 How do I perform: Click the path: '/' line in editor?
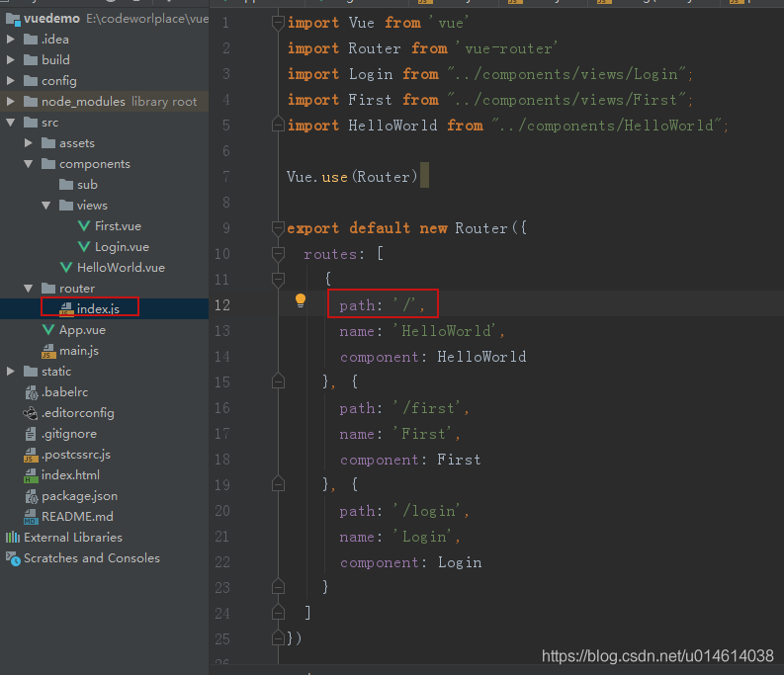[382, 304]
